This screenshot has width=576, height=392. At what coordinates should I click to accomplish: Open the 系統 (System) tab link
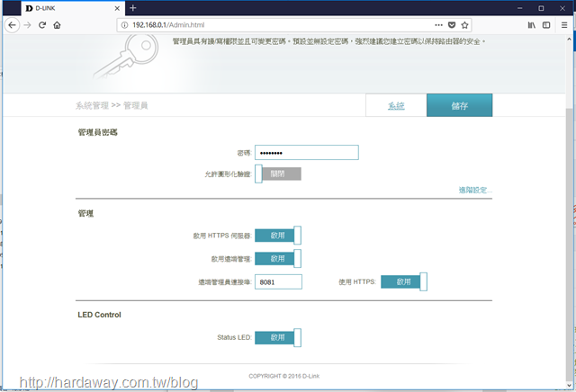pyautogui.click(x=396, y=106)
